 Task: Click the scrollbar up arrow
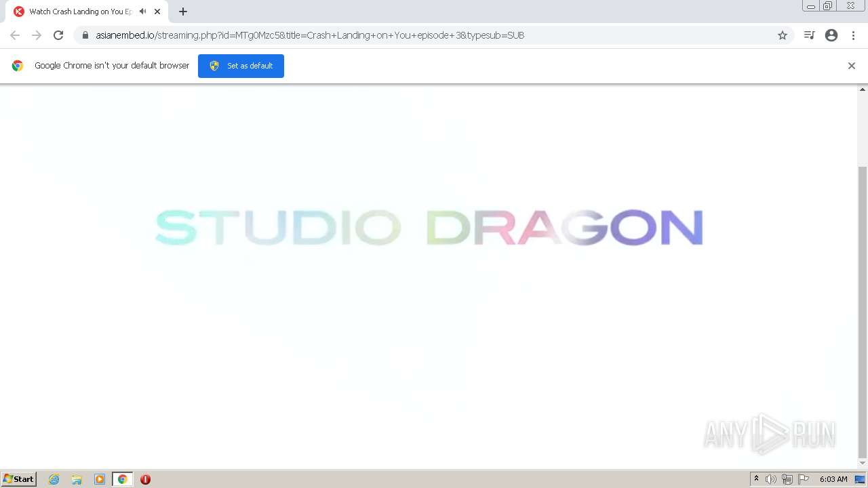pos(863,89)
